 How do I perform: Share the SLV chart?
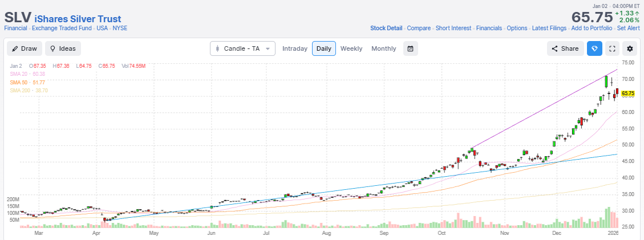[x=565, y=48]
